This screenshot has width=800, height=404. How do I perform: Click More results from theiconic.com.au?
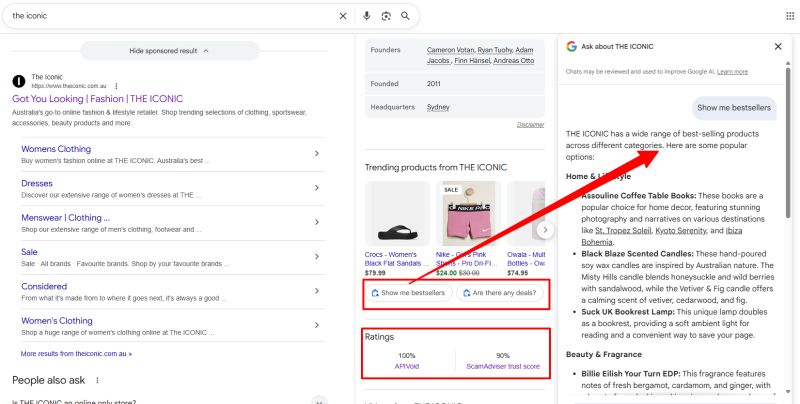click(x=76, y=354)
